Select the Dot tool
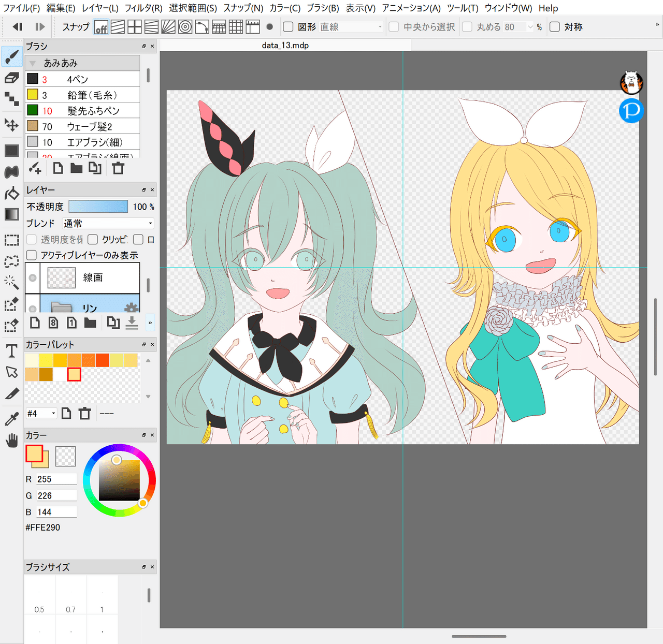 11,99
